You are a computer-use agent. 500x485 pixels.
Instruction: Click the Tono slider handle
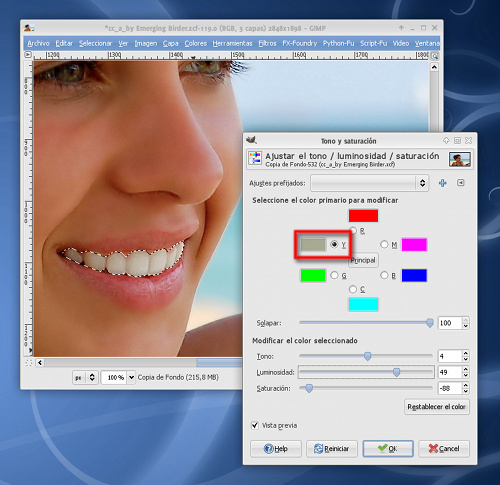click(x=367, y=356)
